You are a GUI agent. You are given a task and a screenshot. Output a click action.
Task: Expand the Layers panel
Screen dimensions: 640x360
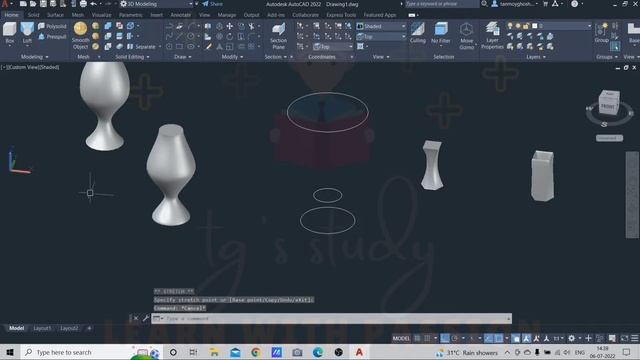(536, 57)
